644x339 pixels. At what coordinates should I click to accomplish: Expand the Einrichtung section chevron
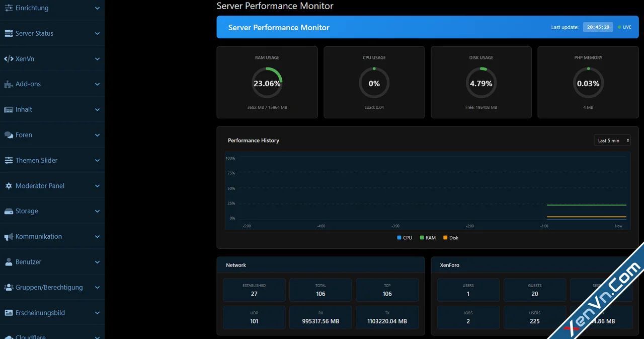[x=98, y=8]
